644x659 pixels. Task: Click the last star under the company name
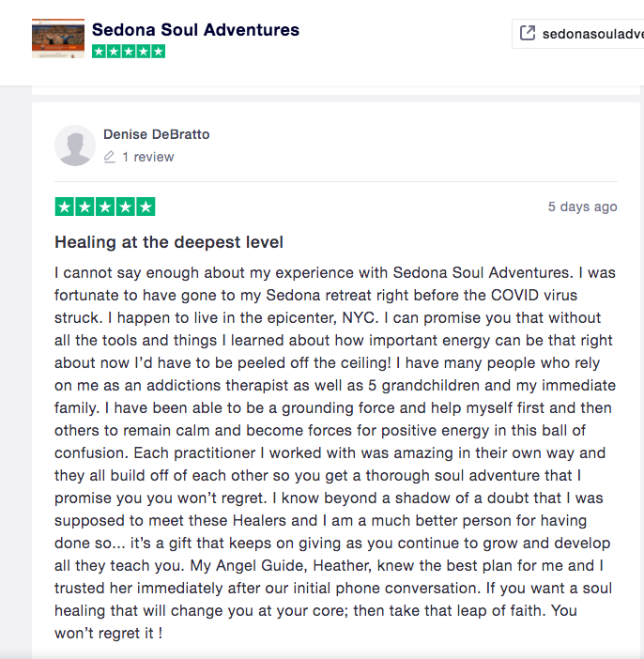click(158, 52)
